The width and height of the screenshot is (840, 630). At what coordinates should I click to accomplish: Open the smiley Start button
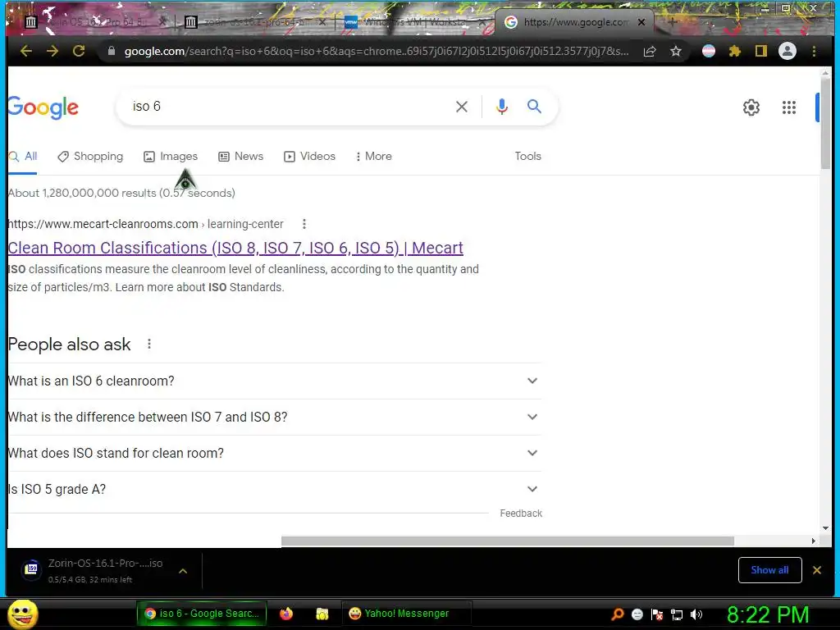22,614
